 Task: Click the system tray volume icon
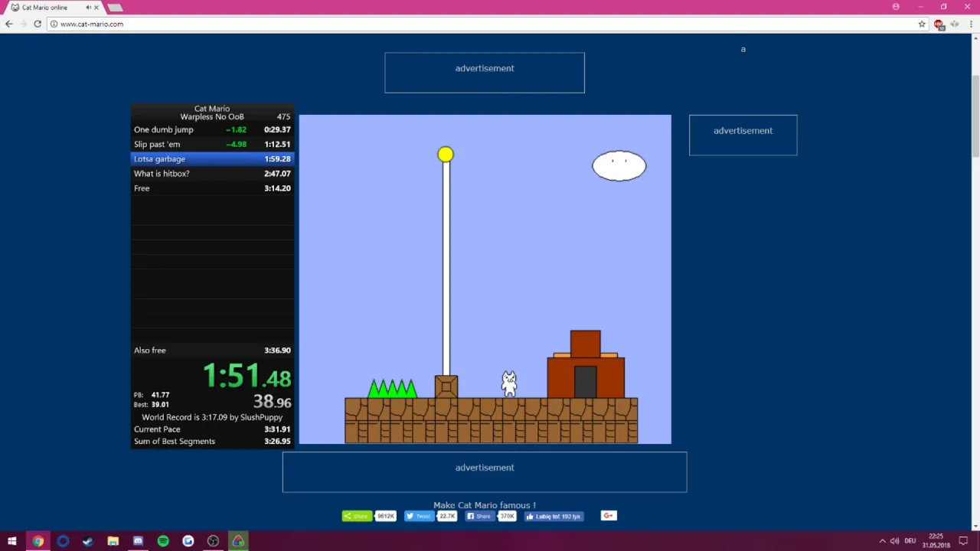(x=895, y=541)
